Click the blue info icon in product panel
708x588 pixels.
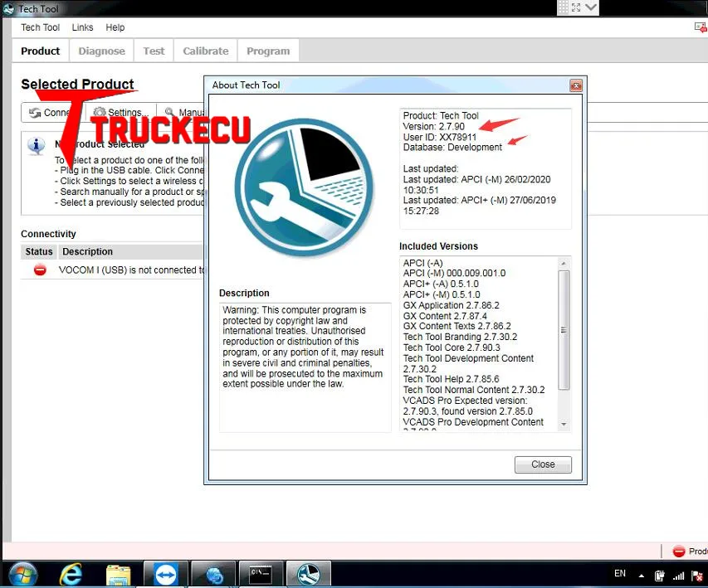[37, 146]
